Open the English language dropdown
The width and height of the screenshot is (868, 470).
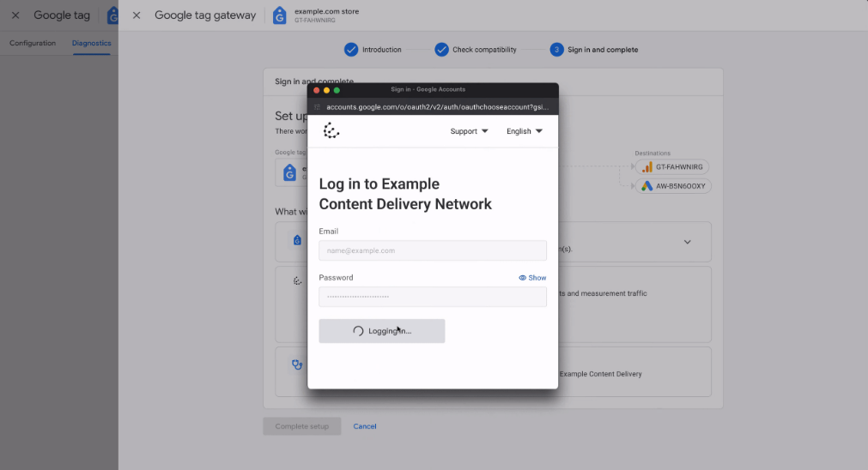pyautogui.click(x=525, y=131)
